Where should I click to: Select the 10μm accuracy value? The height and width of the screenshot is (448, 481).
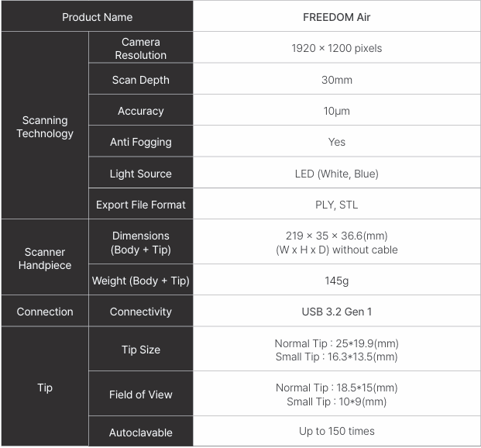[x=336, y=111]
